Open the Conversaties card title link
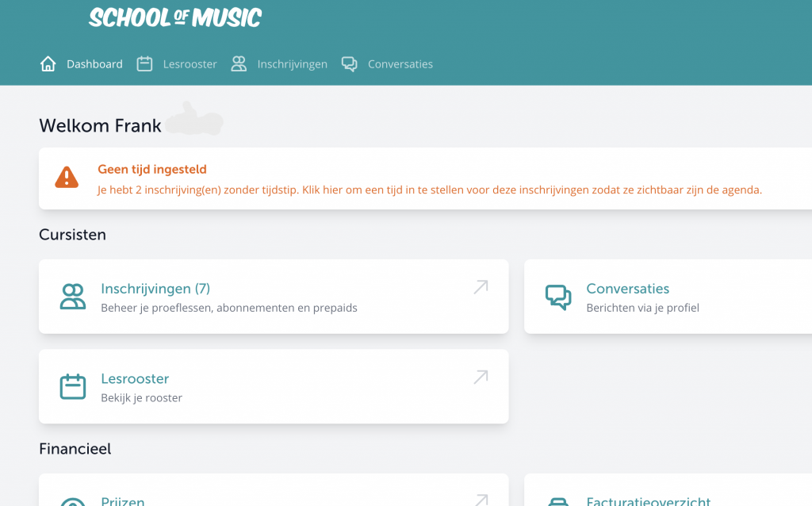The image size is (812, 506). click(627, 289)
